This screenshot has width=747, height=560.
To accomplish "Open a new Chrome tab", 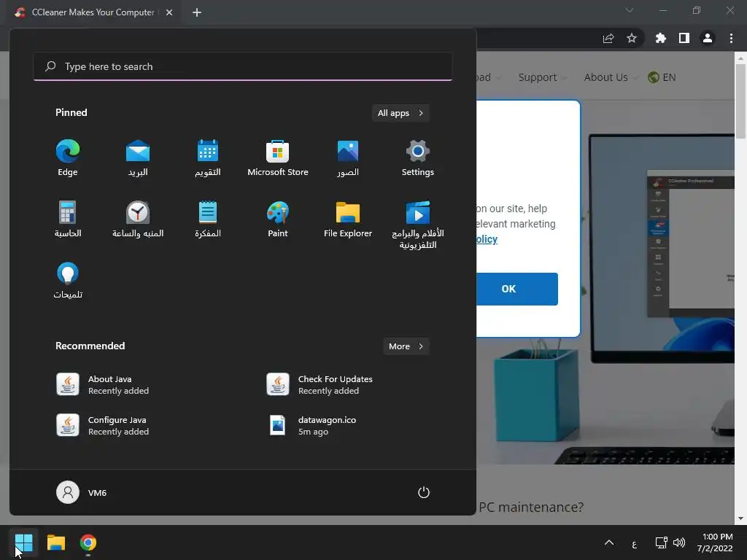I will click(197, 12).
